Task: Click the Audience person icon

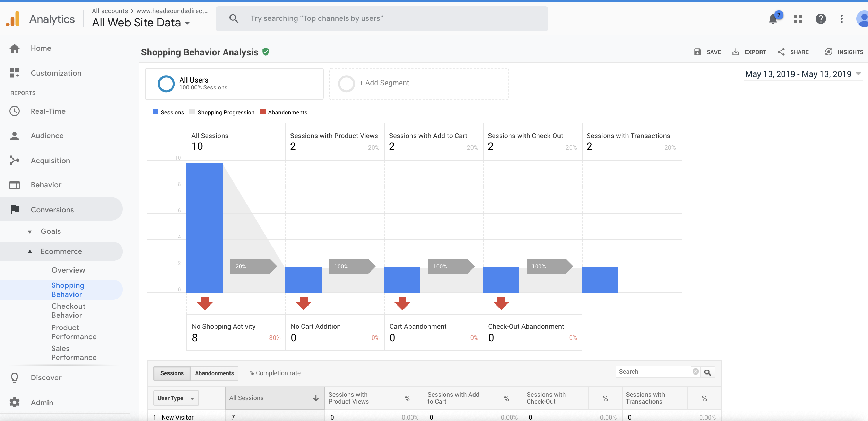Action: coord(15,136)
